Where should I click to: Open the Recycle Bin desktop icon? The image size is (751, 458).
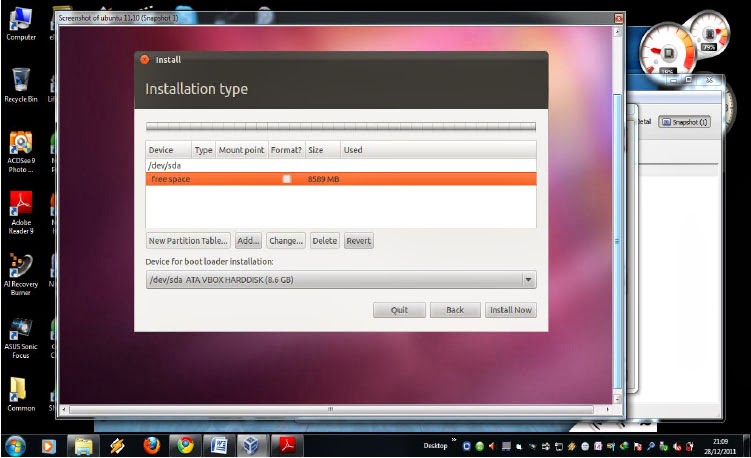point(21,85)
